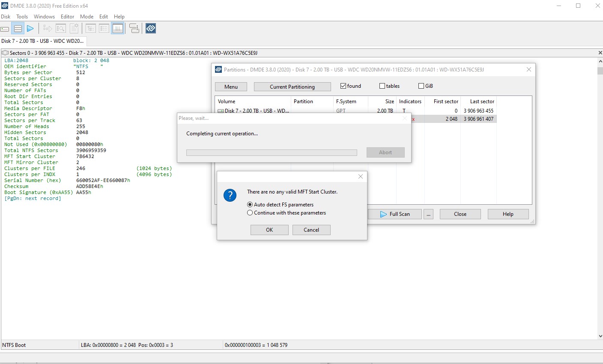Switch to the tree view toolbar icon
The height and width of the screenshot is (364, 603).
tap(91, 29)
